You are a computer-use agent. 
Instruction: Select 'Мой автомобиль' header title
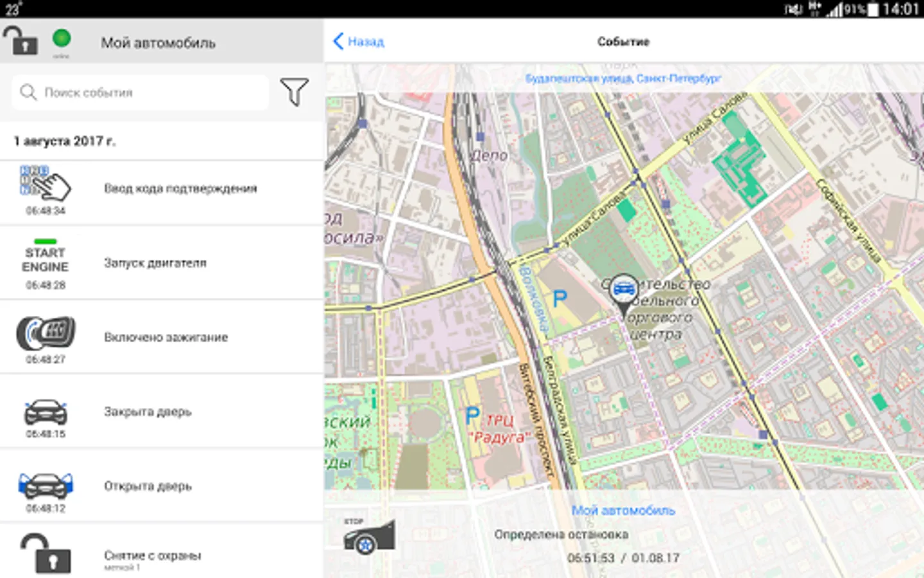[158, 43]
